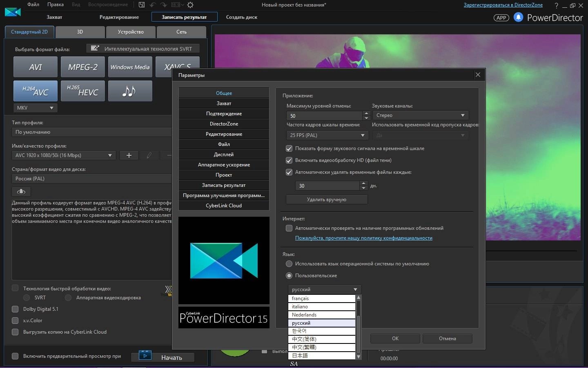Enable upload copy to CyberLink Cloud checkbox
The width and height of the screenshot is (588, 368).
pos(15,332)
